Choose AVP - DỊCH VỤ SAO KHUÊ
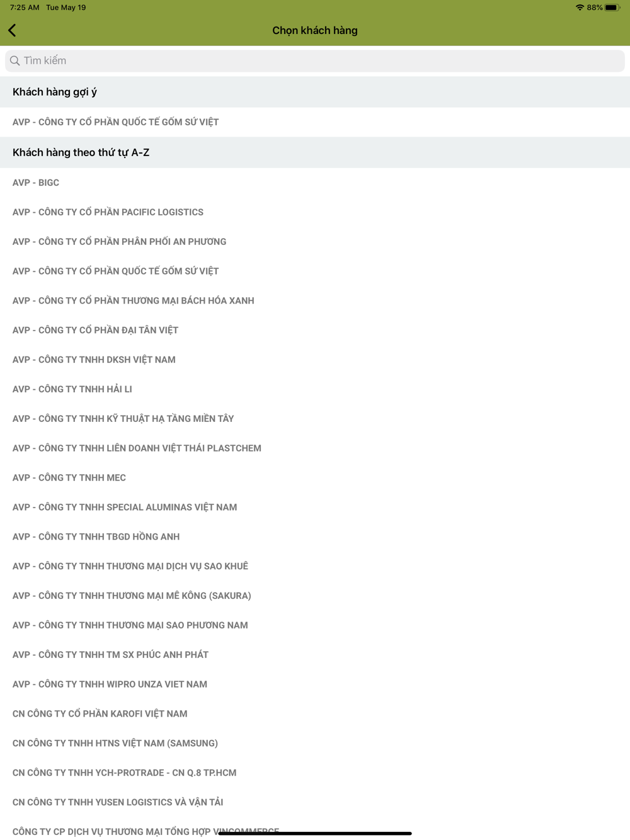This screenshot has height=840, width=630. click(315, 566)
